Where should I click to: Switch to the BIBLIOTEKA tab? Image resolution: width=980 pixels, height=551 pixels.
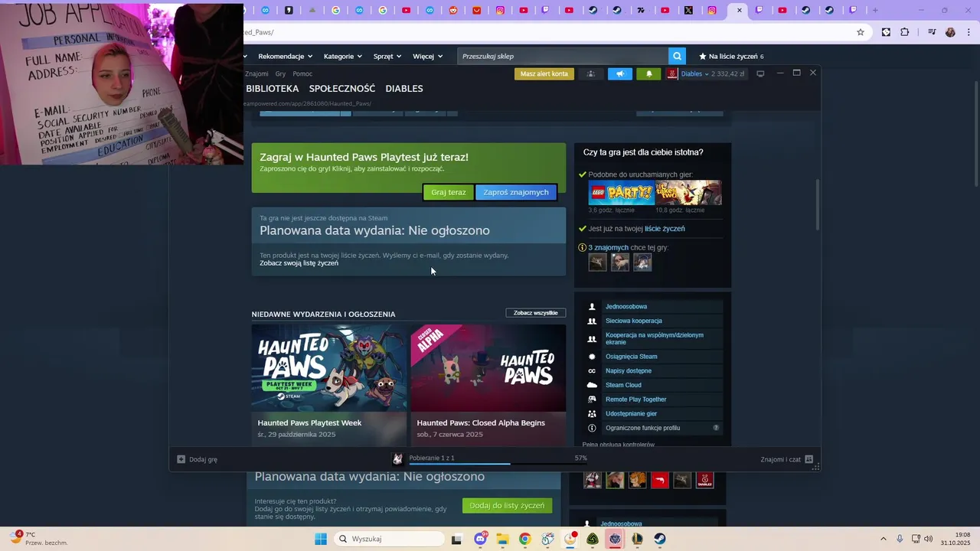point(272,89)
